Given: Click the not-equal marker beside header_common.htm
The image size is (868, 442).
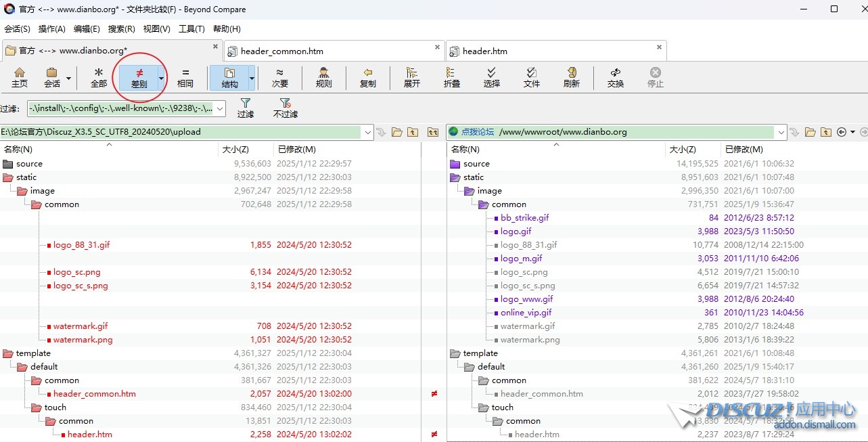Looking at the screenshot, I should (x=434, y=394).
